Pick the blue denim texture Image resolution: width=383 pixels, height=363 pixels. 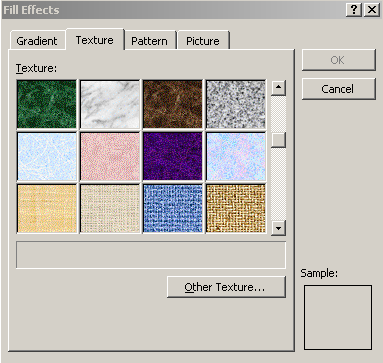coord(173,208)
